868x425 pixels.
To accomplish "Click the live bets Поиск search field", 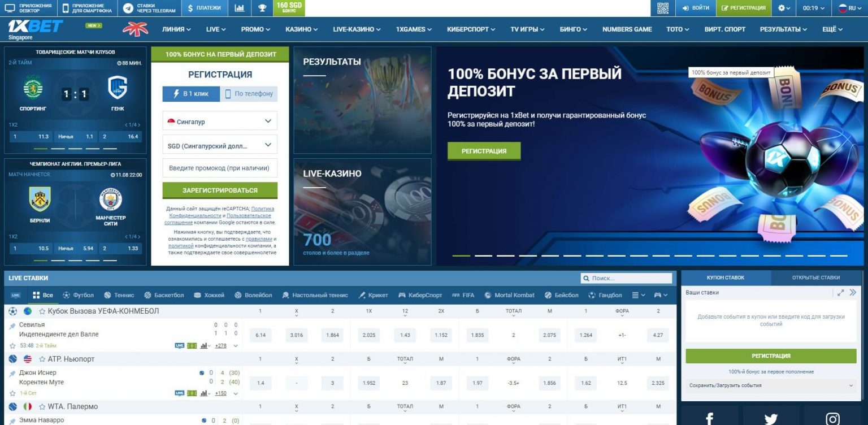I will coord(627,278).
